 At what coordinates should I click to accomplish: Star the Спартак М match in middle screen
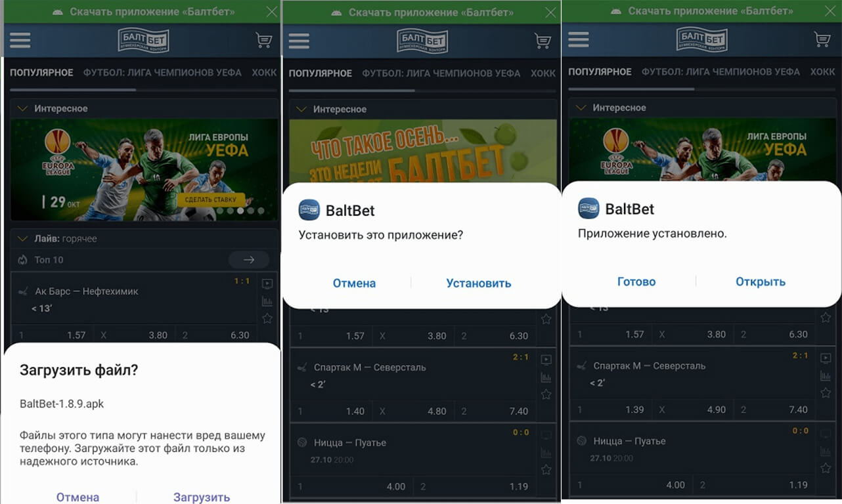click(x=546, y=394)
